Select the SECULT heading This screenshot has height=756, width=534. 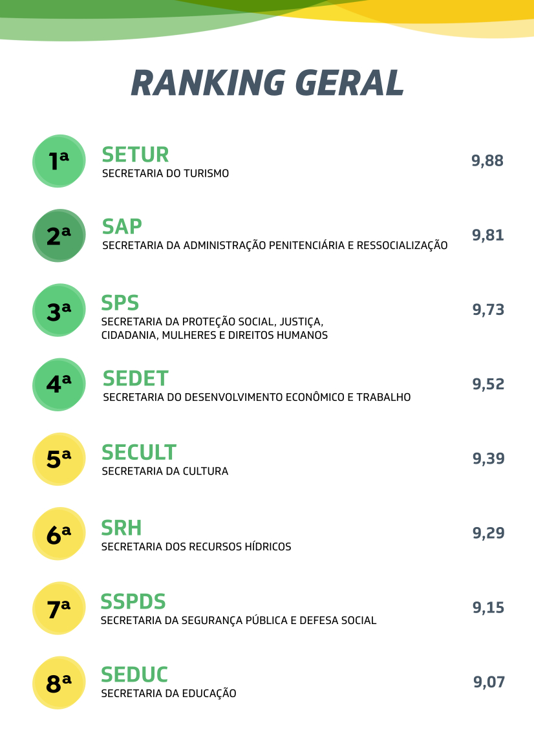[139, 452]
